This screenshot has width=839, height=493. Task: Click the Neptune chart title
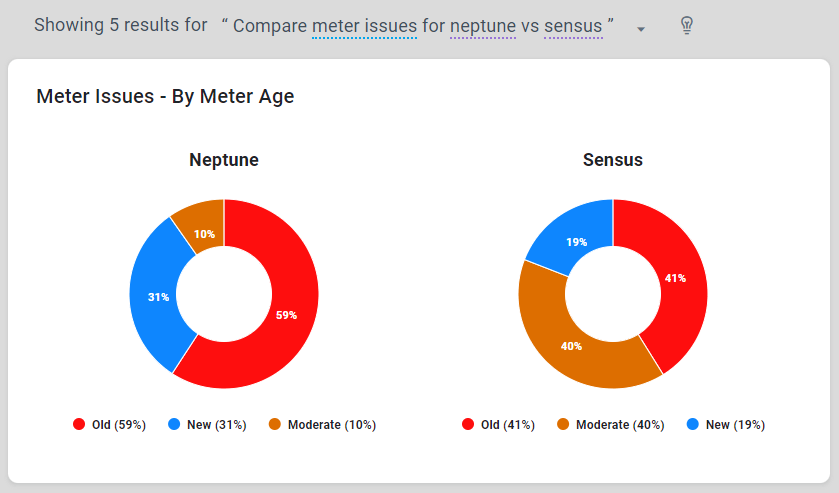224,160
